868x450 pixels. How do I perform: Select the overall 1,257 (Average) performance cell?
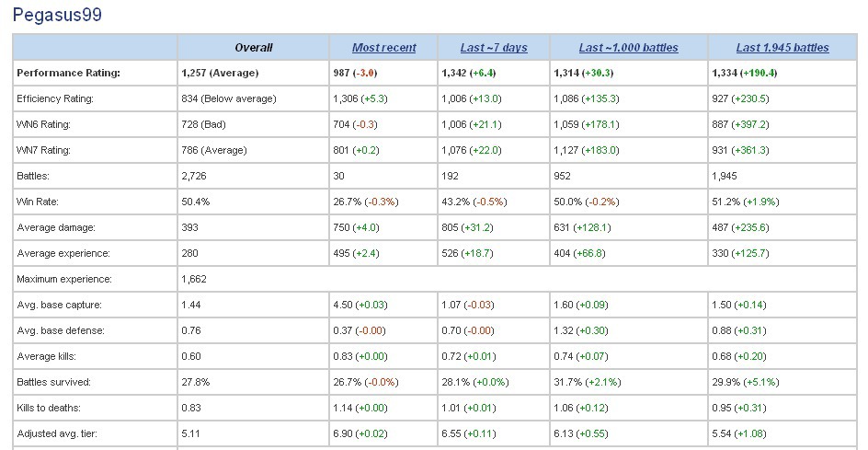coord(220,73)
